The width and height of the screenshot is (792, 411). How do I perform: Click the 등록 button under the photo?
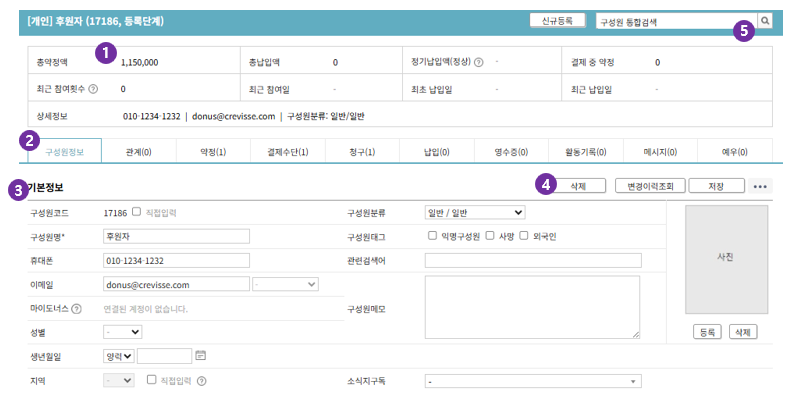pos(707,332)
